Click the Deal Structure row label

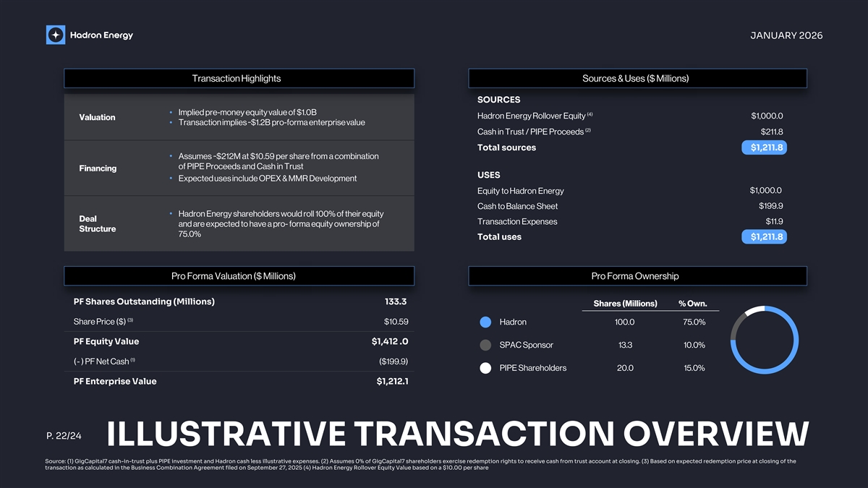97,223
